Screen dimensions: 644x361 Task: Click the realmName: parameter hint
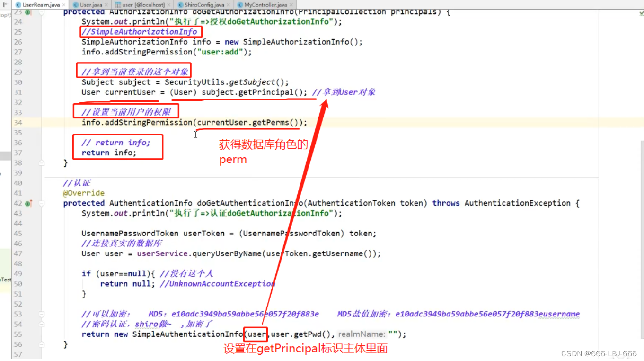[x=362, y=334]
